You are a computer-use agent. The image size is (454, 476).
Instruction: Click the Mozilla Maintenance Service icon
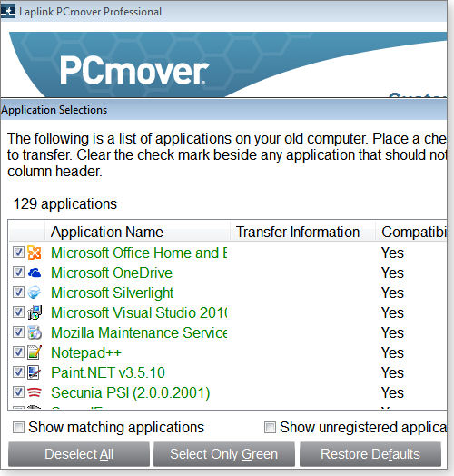coord(35,332)
